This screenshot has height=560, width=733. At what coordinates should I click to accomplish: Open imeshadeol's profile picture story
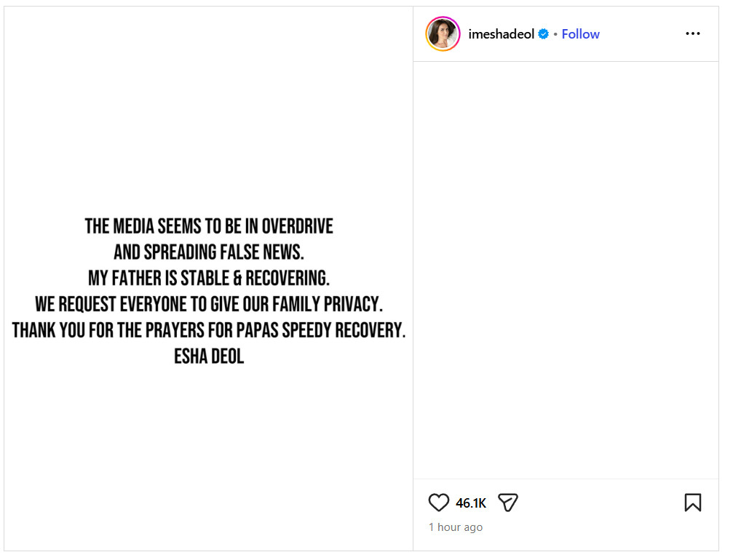pos(443,34)
